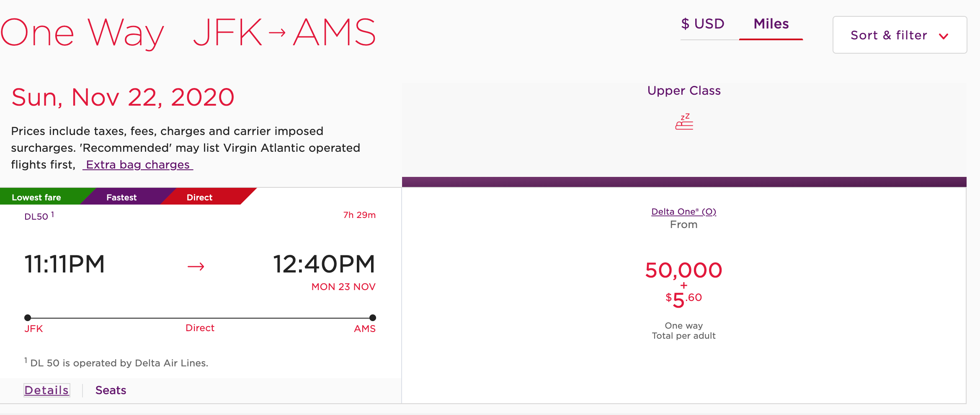980x415 pixels.
Task: Click the red Direct badge
Action: point(199,197)
